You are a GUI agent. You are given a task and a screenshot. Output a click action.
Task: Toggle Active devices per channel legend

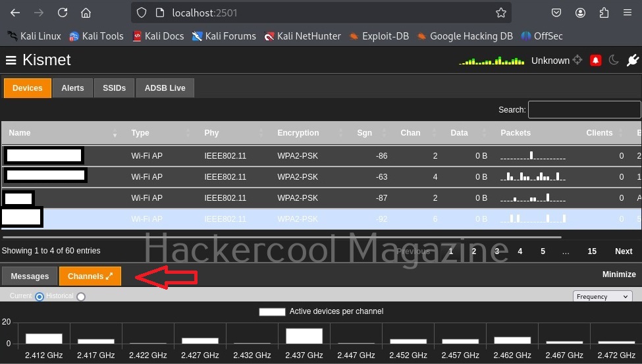[x=321, y=311]
